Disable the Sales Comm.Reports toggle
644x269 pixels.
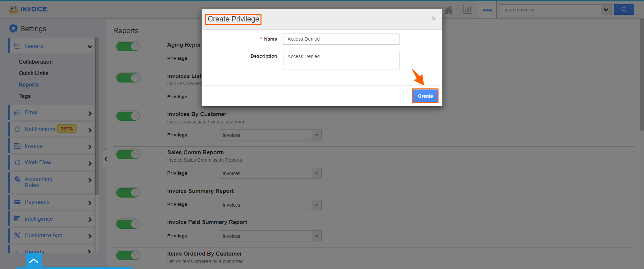(128, 154)
